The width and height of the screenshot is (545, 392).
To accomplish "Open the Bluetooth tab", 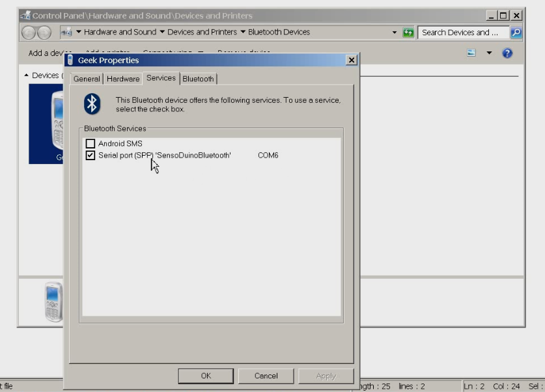I will coord(197,78).
